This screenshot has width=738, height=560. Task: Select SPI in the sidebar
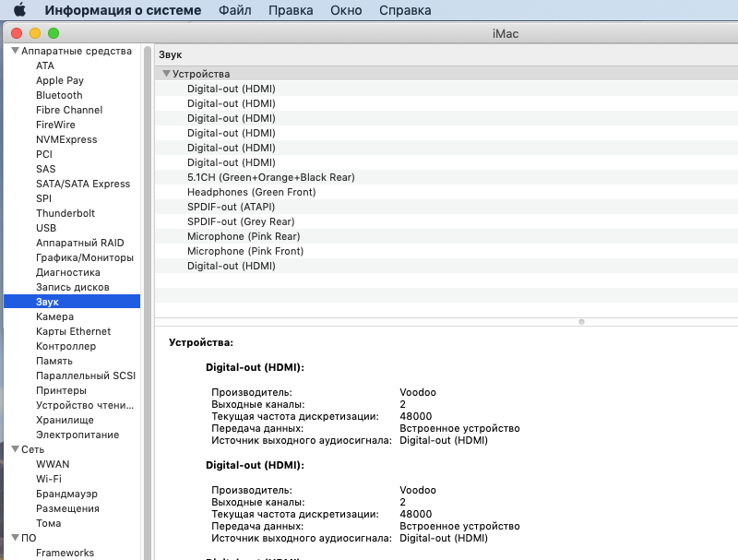click(43, 198)
